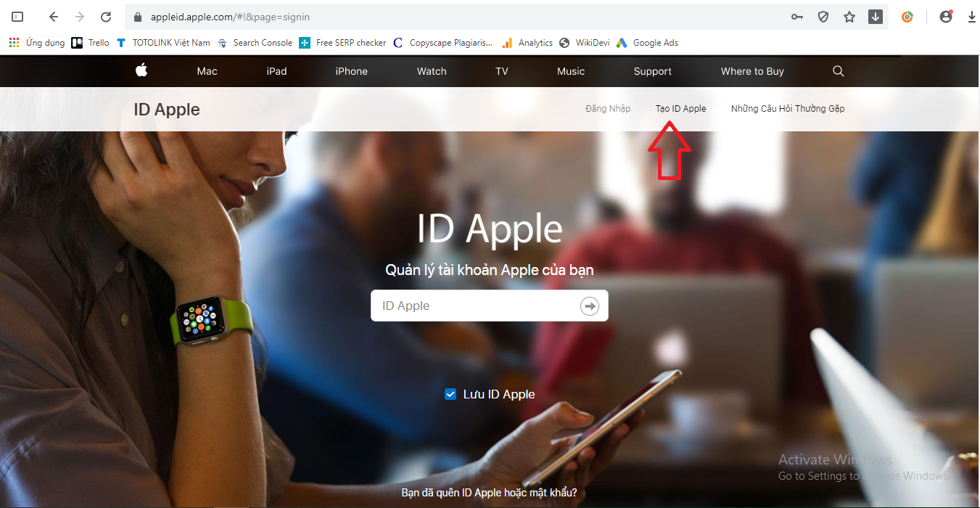Open the Trello bookmark
Image resolution: width=980 pixels, height=508 pixels.
[90, 43]
